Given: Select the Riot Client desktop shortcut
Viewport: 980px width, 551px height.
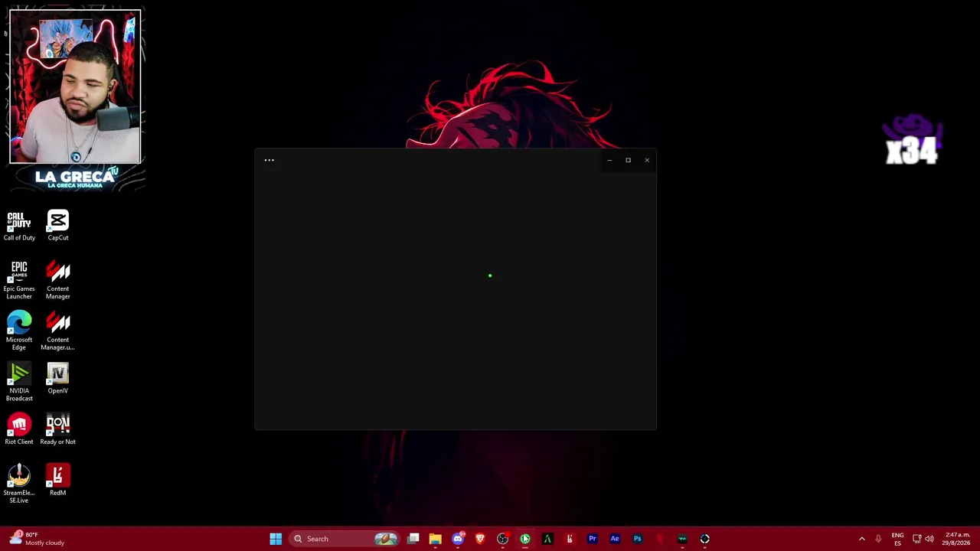Looking at the screenshot, I should click(19, 429).
